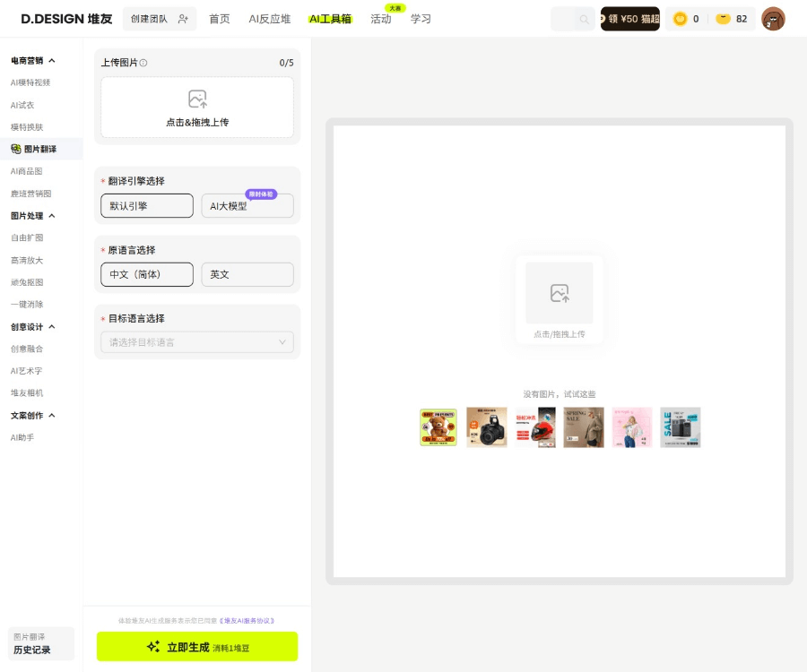807x672 pixels.
Task: Select the teddy bear sample thumbnail
Action: pyautogui.click(x=438, y=427)
